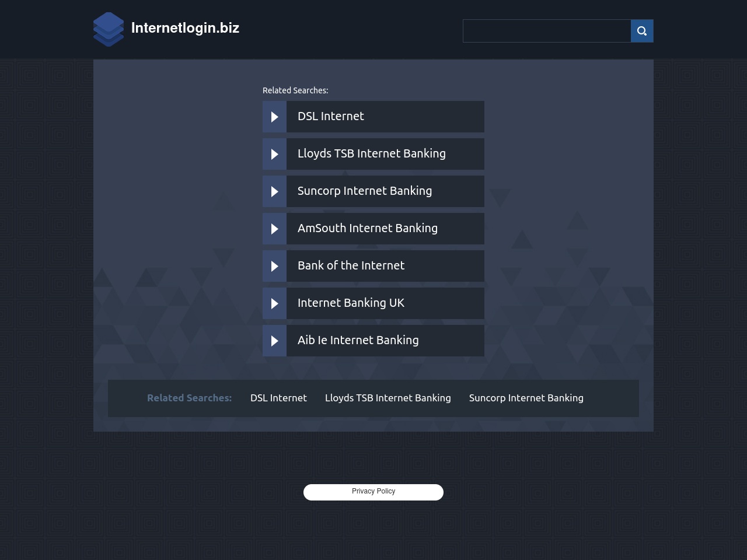The height and width of the screenshot is (560, 747).
Task: Click the arrow icon beside Suncorp Internet Banking
Action: (274, 191)
